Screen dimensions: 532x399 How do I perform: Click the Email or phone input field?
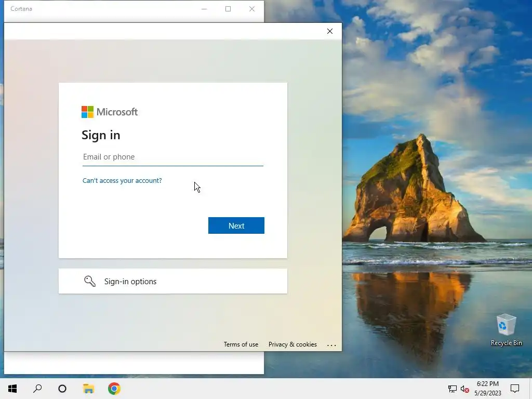click(172, 157)
